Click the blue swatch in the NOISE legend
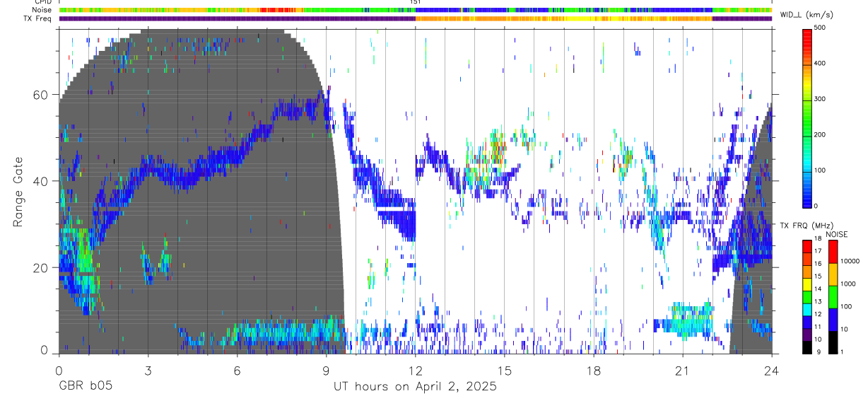868x401 pixels. pyautogui.click(x=833, y=319)
